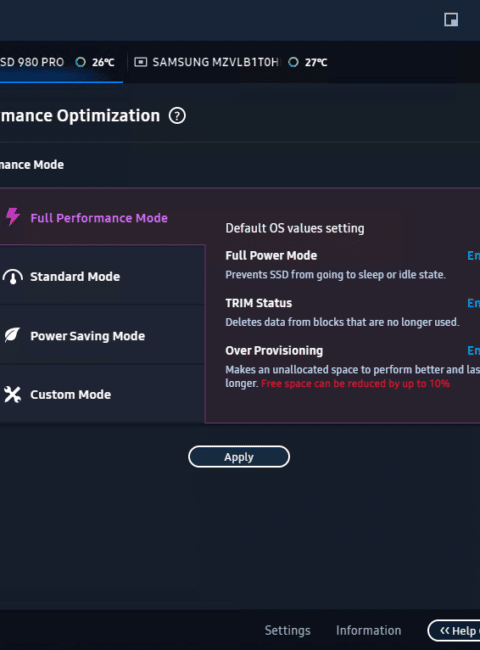Click the Full Power Mode enabled status
Viewport: 480px width, 650px height.
[473, 255]
